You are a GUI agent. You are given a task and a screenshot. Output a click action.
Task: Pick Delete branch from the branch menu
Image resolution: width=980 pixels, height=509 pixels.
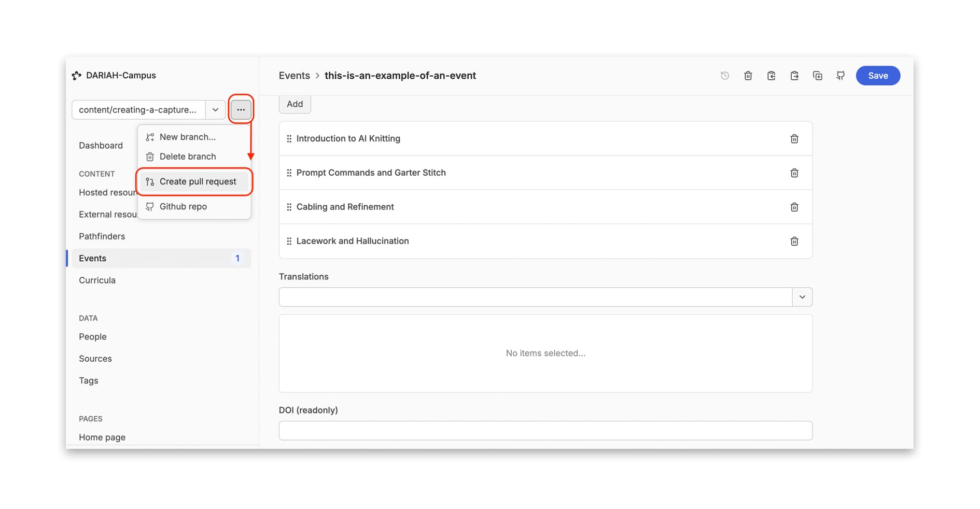tap(187, 157)
